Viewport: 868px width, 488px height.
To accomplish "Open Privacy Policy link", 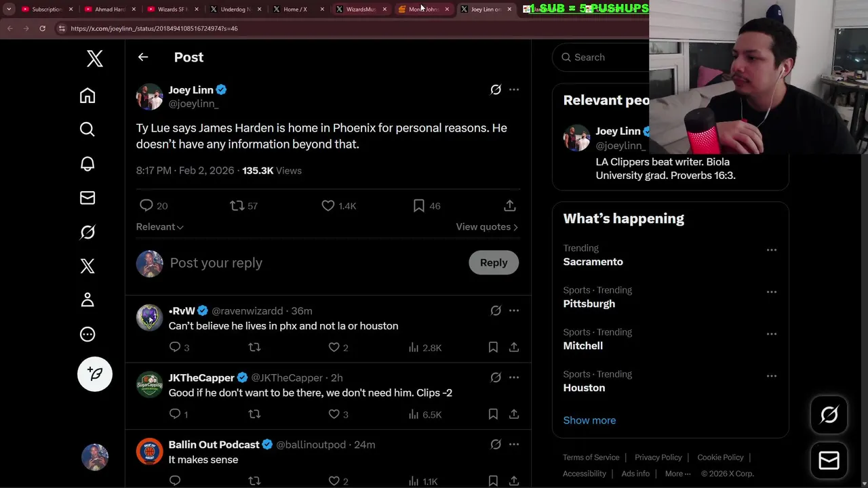I will pos(658,457).
